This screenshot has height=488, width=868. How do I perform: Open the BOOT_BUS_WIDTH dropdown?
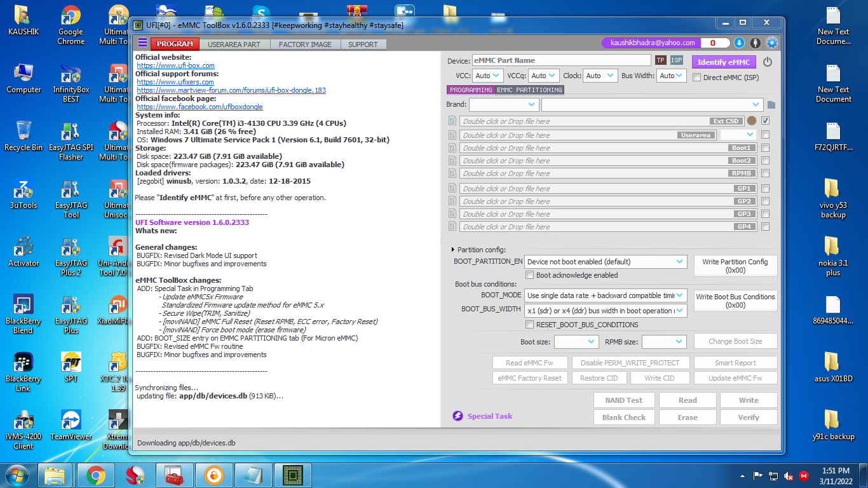coord(606,311)
